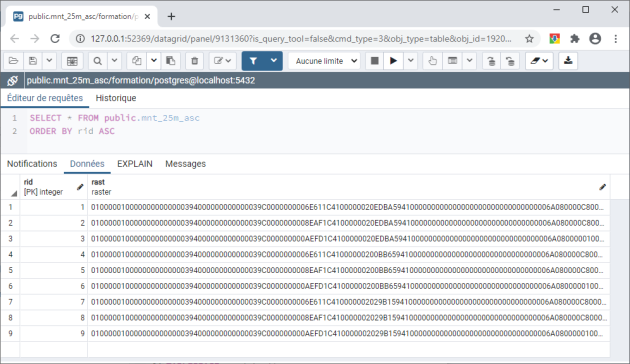The width and height of the screenshot is (630, 364).
Task: Click the Rollback transaction icon
Action: (x=510, y=61)
